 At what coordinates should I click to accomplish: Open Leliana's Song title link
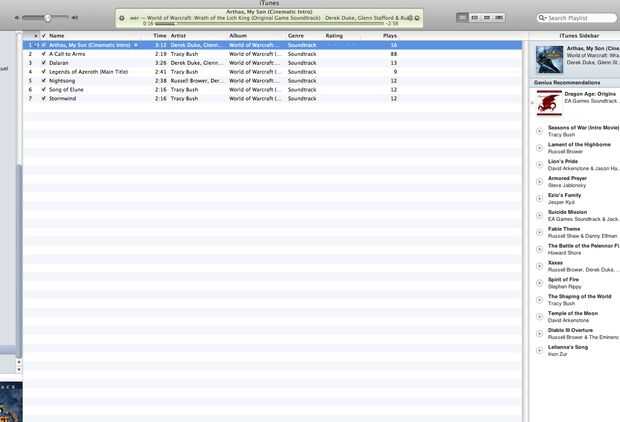tap(568, 347)
